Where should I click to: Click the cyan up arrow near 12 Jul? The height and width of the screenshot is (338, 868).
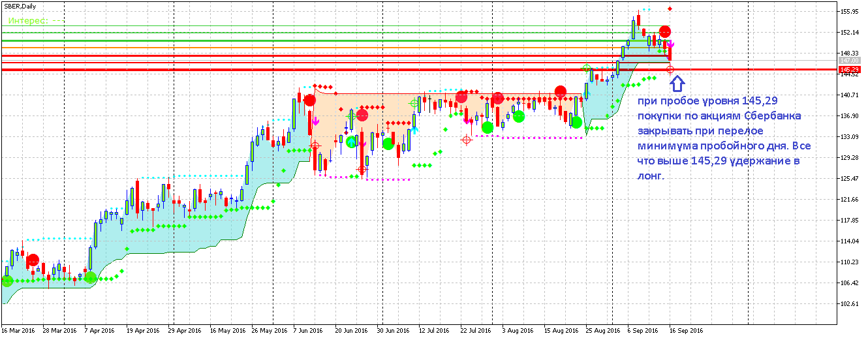pos(414,130)
